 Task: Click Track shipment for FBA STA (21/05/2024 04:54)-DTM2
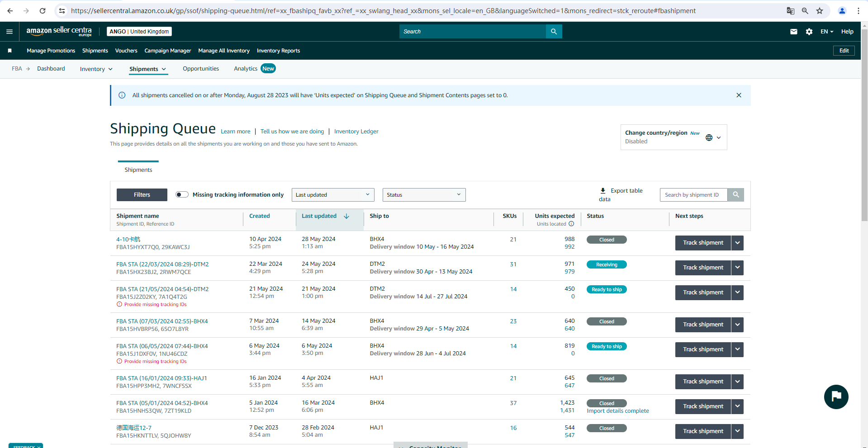pos(703,292)
